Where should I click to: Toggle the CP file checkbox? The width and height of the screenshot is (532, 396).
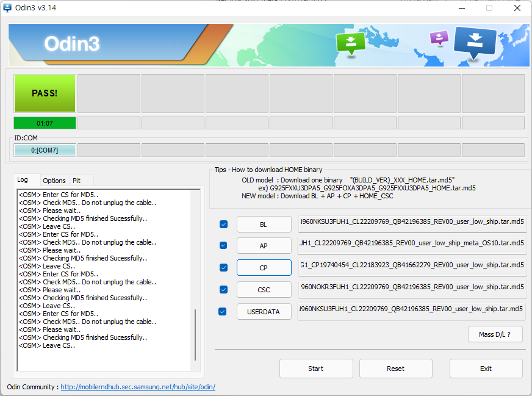tap(223, 268)
